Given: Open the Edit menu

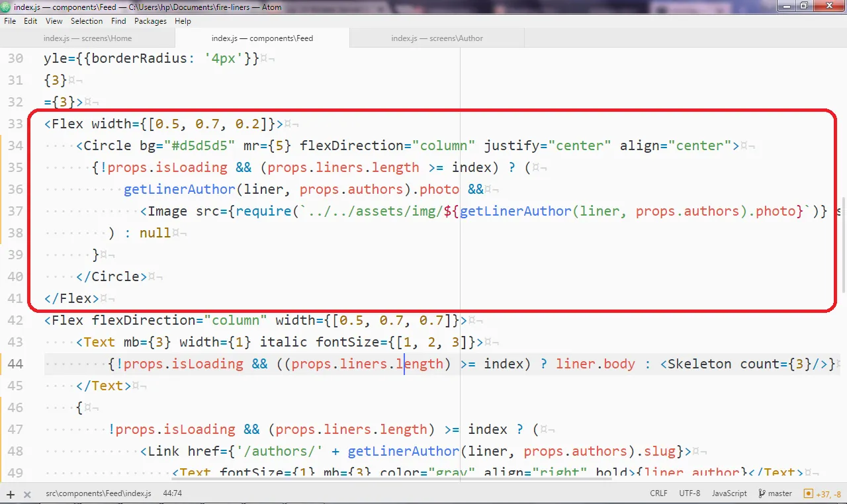Looking at the screenshot, I should point(30,21).
